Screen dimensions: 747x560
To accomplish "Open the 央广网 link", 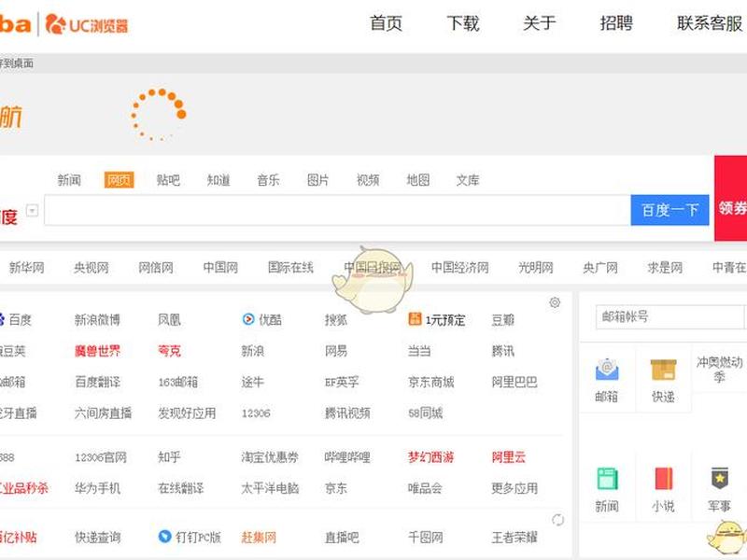I will click(600, 268).
